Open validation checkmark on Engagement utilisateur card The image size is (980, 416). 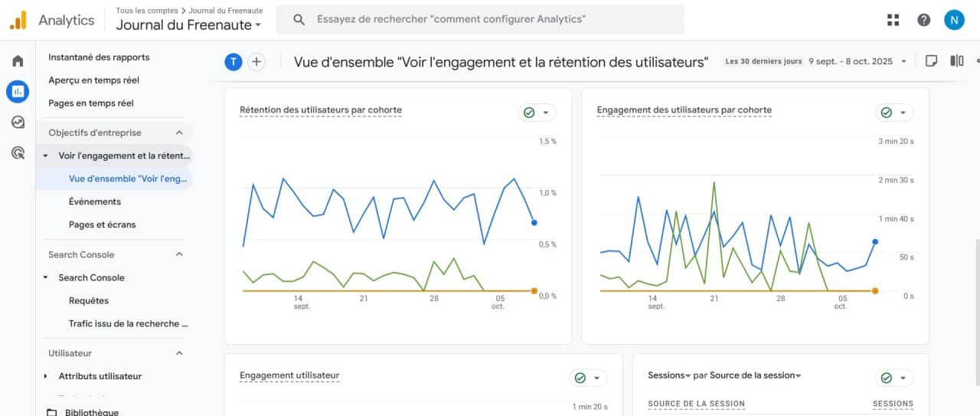point(588,378)
